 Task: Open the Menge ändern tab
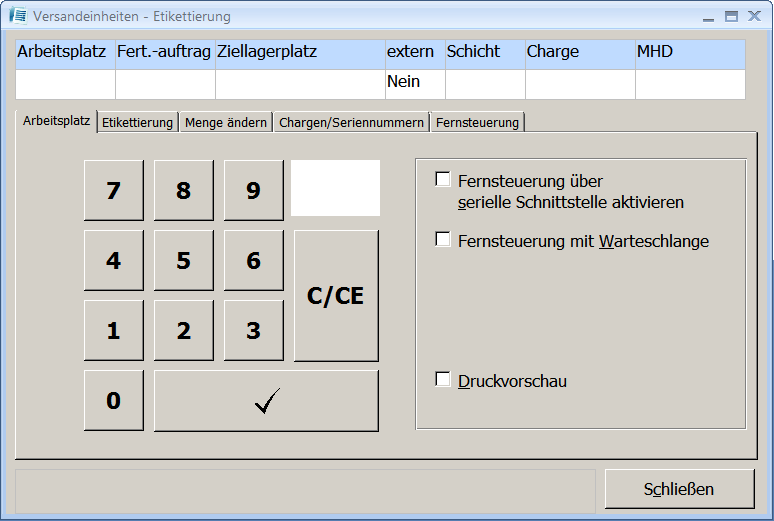226,122
